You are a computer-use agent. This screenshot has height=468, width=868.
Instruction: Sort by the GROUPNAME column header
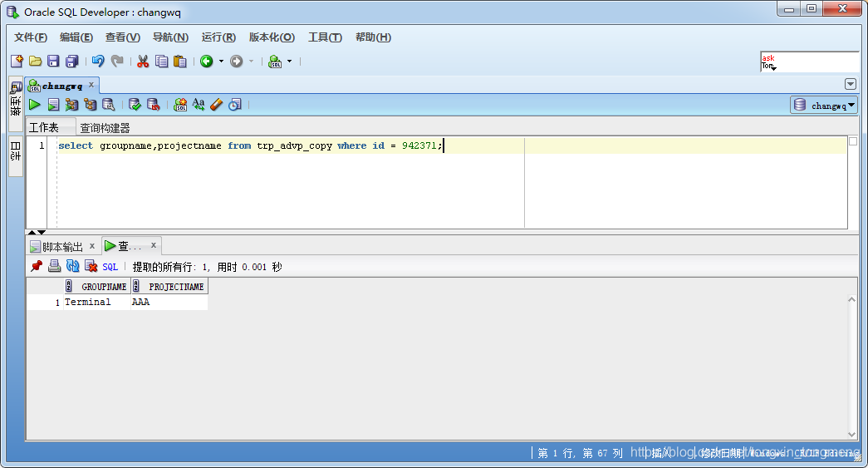tap(97, 286)
